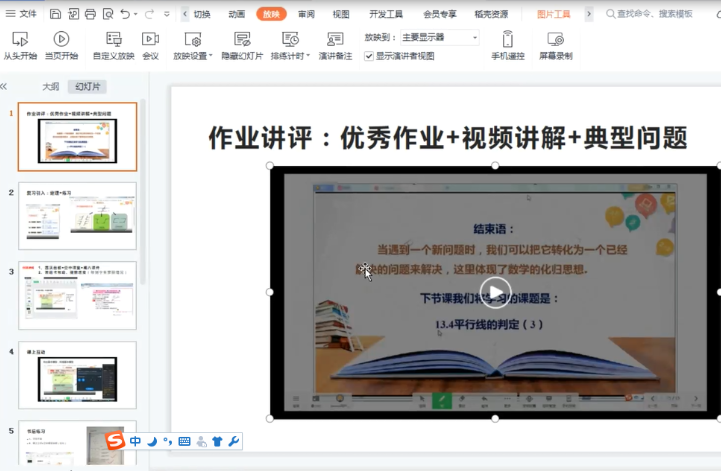
Task: Open the 主要显示器 display combo box
Action: coord(433,37)
